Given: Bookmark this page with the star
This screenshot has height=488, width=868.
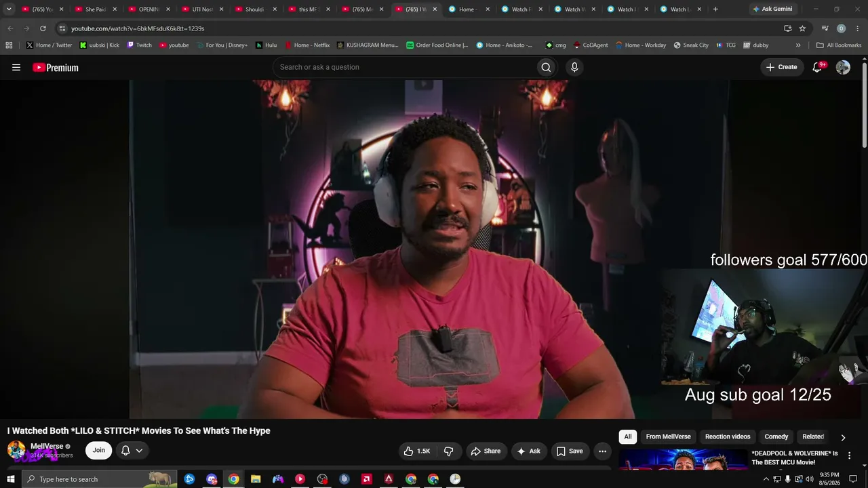Looking at the screenshot, I should click(x=802, y=28).
